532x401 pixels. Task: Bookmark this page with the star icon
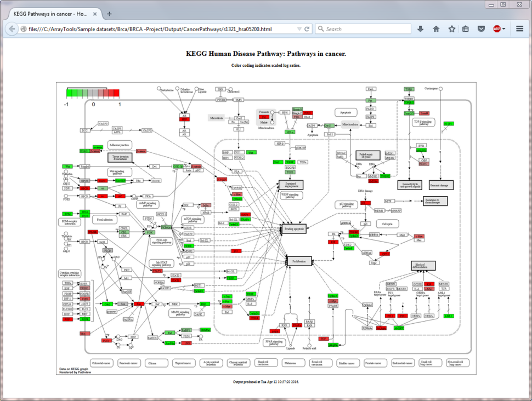point(451,29)
